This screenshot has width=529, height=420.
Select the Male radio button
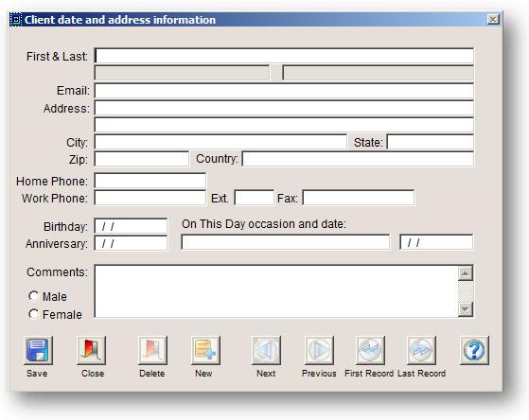click(33, 296)
